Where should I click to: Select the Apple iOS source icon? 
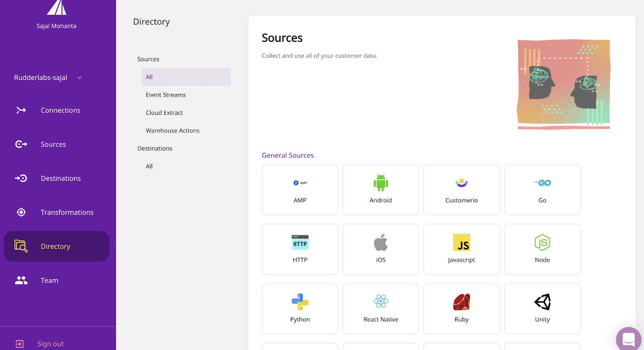click(x=380, y=242)
